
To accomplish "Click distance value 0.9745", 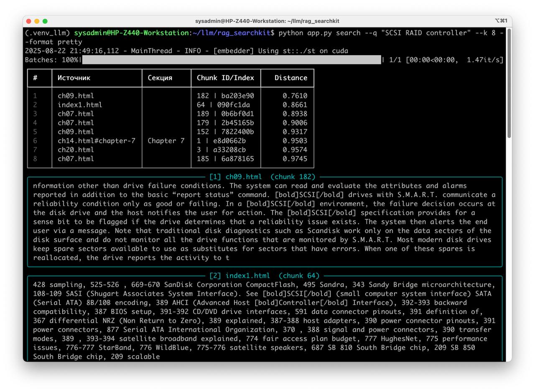I will pyautogui.click(x=295, y=159).
